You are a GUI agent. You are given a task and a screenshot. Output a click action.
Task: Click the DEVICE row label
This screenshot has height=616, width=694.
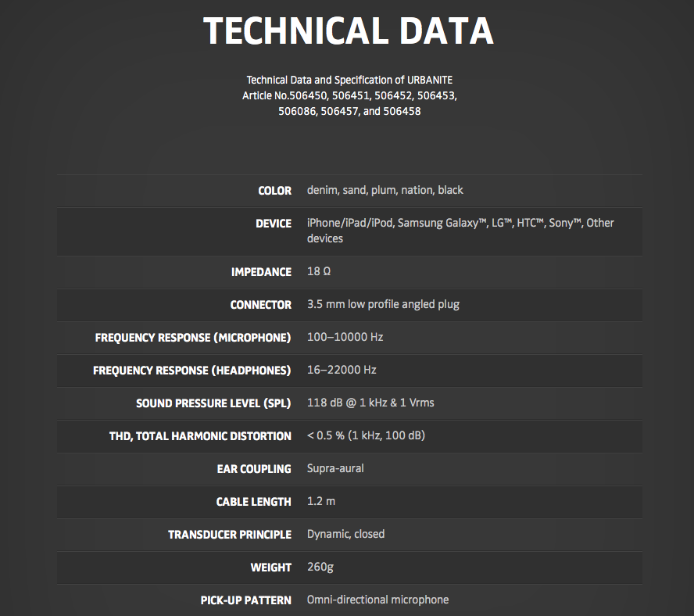pyautogui.click(x=274, y=224)
